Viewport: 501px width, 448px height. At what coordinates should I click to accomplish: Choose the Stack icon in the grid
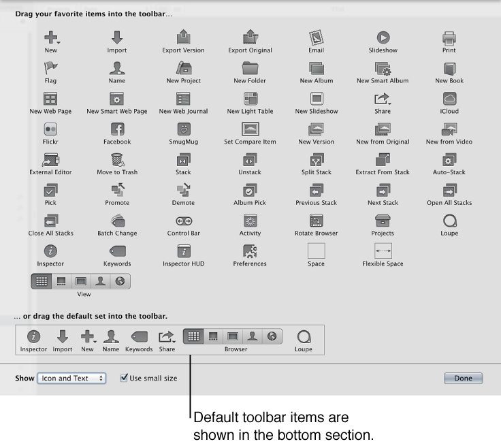pyautogui.click(x=183, y=160)
